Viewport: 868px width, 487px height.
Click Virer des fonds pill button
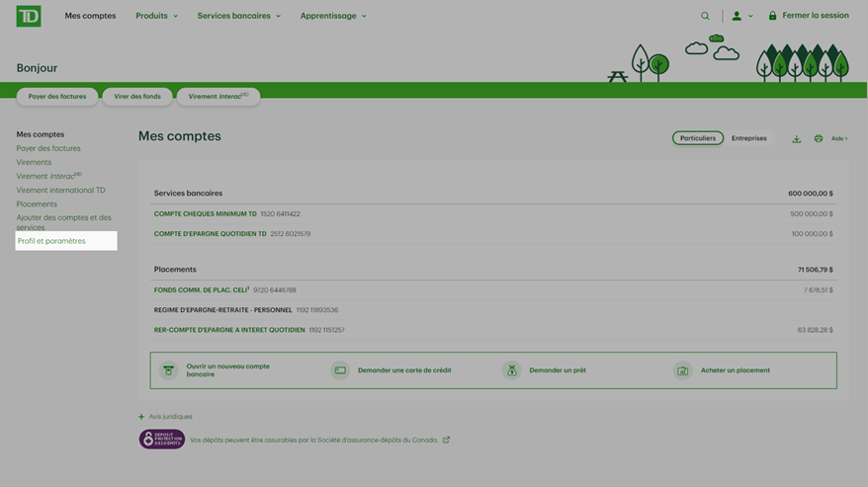[x=137, y=96]
